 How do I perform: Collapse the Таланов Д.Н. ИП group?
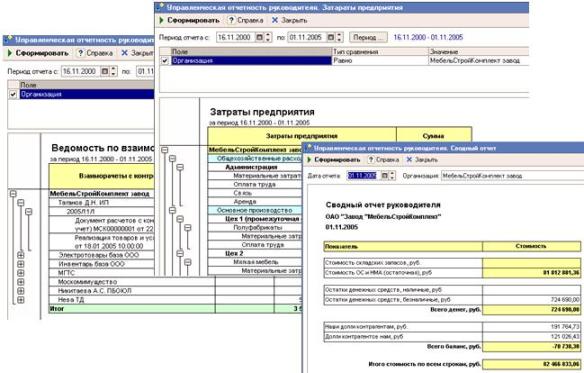[21, 203]
